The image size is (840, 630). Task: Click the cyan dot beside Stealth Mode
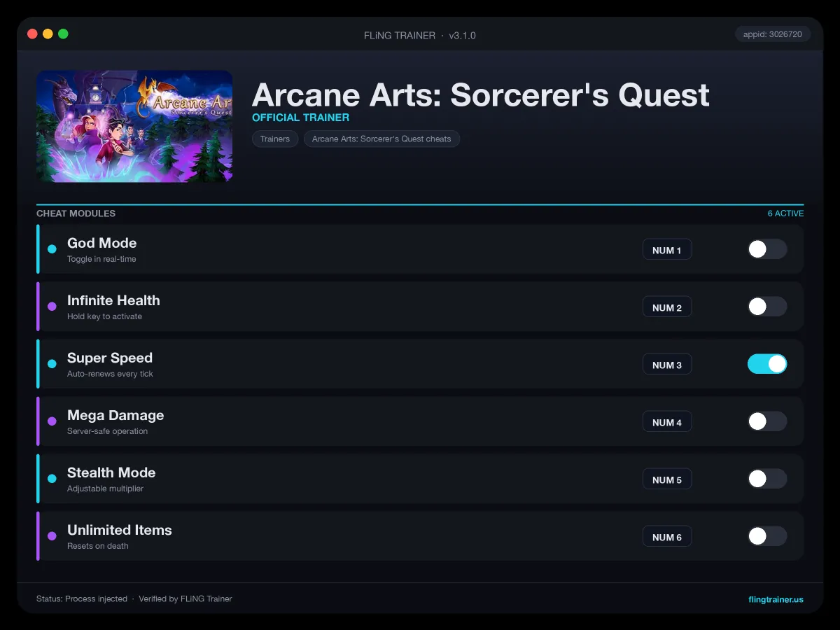click(x=52, y=479)
